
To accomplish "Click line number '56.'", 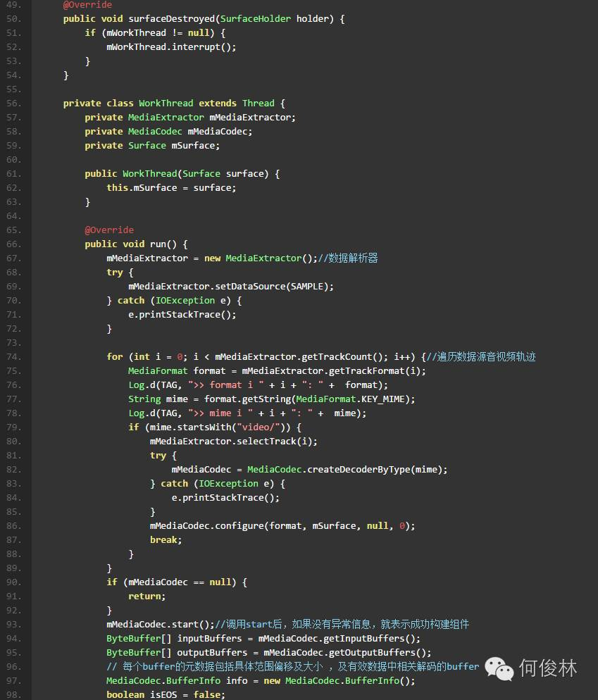I will point(14,103).
